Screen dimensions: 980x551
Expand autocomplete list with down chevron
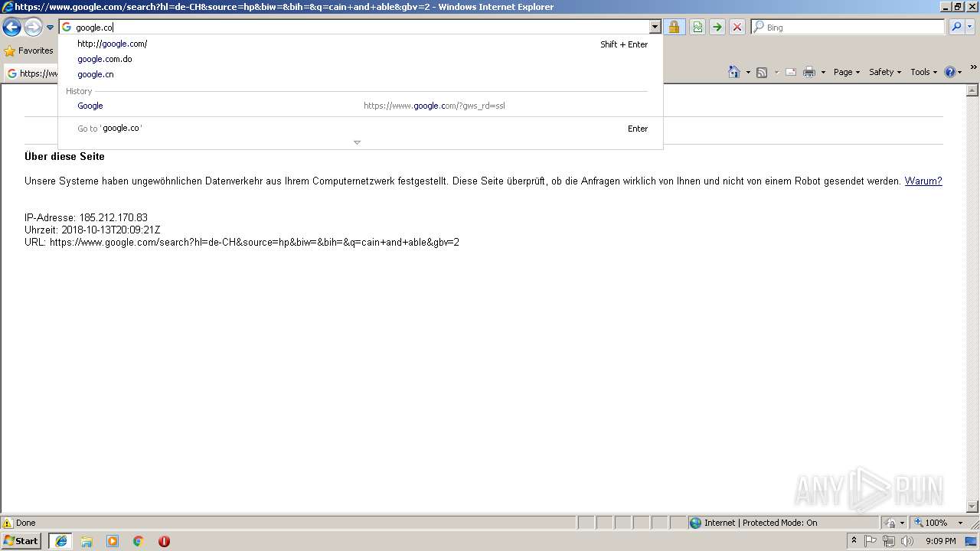coord(357,142)
